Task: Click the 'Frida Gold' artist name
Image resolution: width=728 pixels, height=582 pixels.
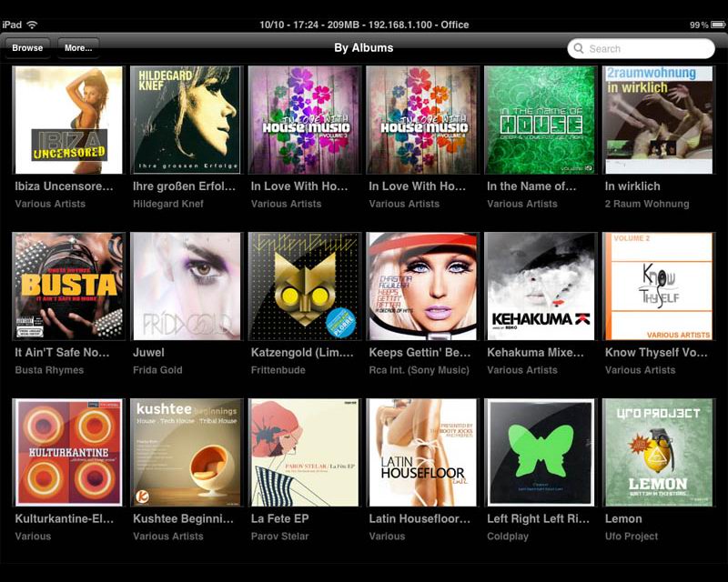Action: pos(157,370)
